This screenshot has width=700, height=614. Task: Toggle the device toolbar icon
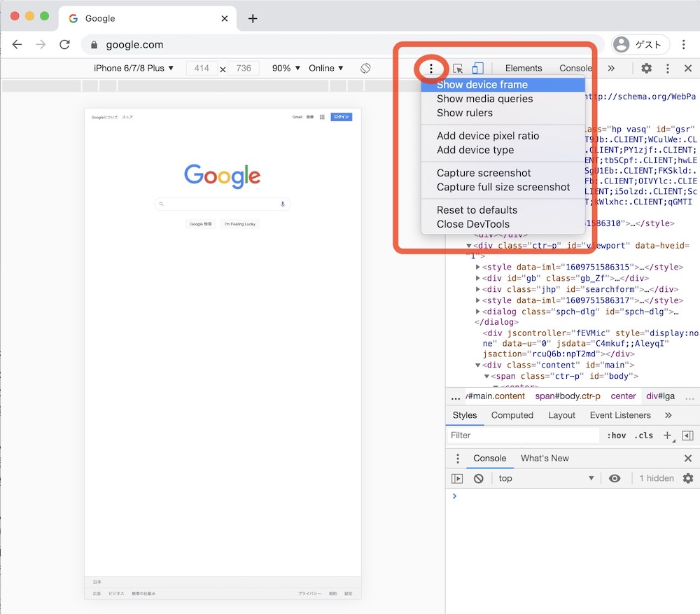477,69
